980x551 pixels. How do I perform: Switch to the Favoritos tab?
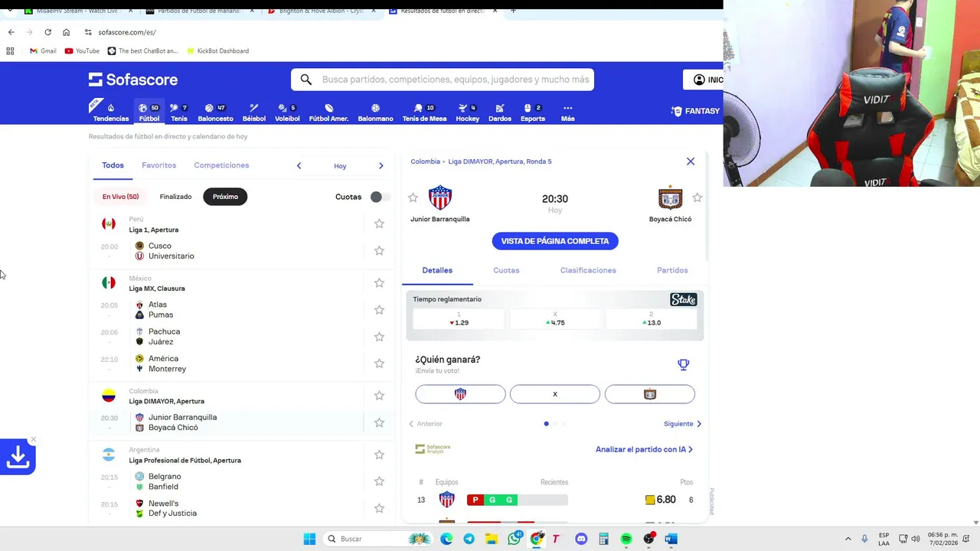(159, 165)
